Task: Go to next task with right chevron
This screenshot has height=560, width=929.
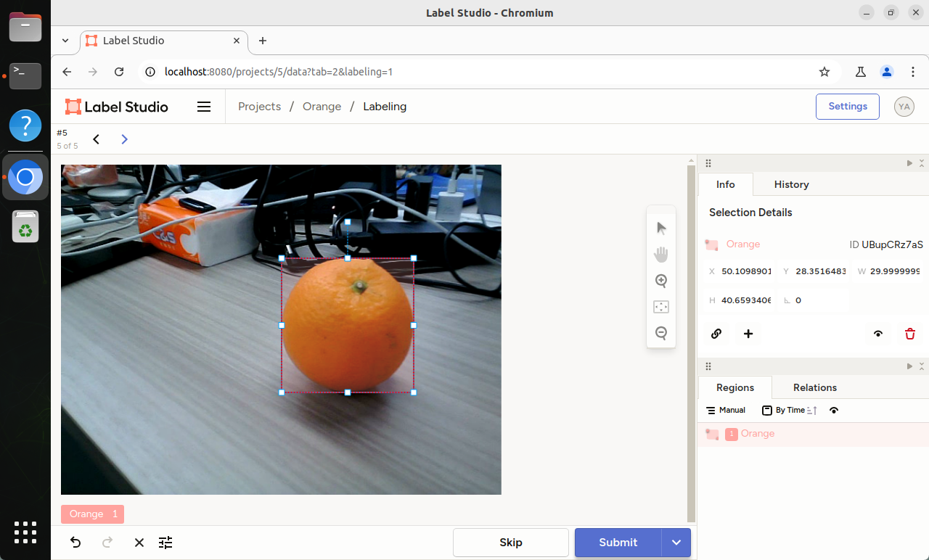Action: 124,139
